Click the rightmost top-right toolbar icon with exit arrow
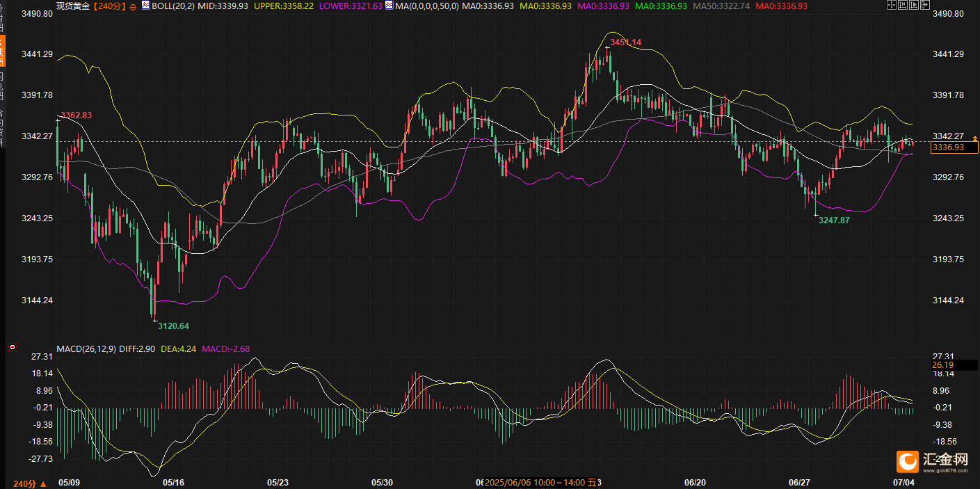Viewport: 980px width, 489px height. pyautogui.click(x=925, y=4)
